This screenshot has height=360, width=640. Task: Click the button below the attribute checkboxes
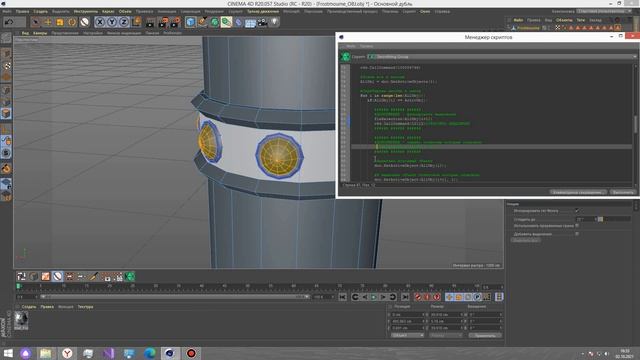[526, 240]
